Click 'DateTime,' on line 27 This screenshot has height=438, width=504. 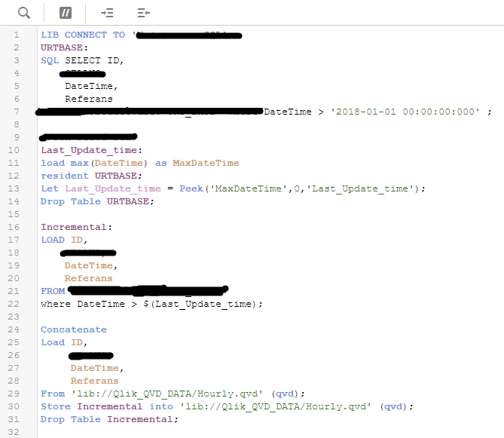97,368
